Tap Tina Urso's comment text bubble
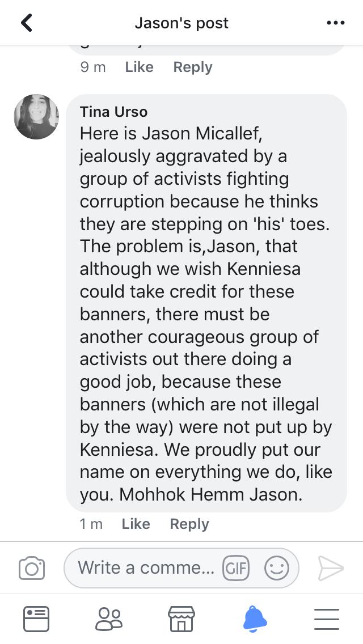The image size is (363, 644). 206,303
